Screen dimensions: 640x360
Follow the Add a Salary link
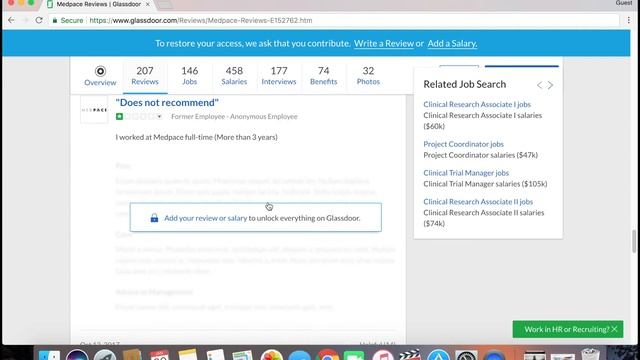[452, 43]
